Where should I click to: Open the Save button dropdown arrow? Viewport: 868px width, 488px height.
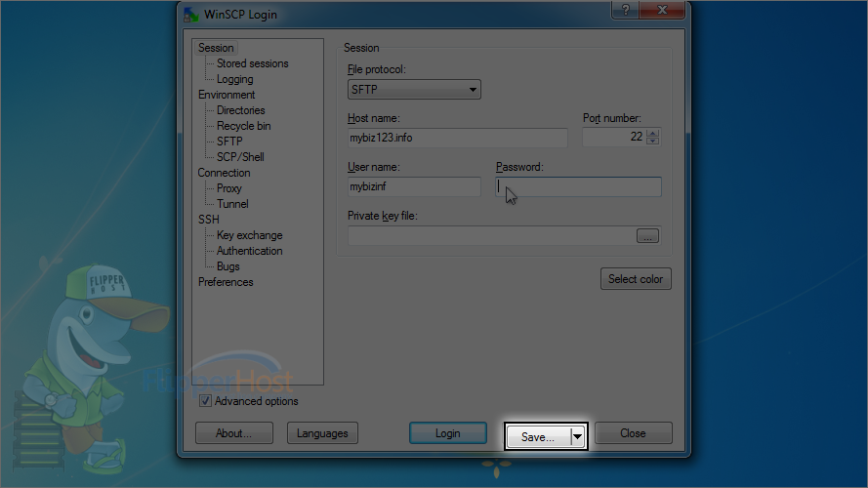577,437
